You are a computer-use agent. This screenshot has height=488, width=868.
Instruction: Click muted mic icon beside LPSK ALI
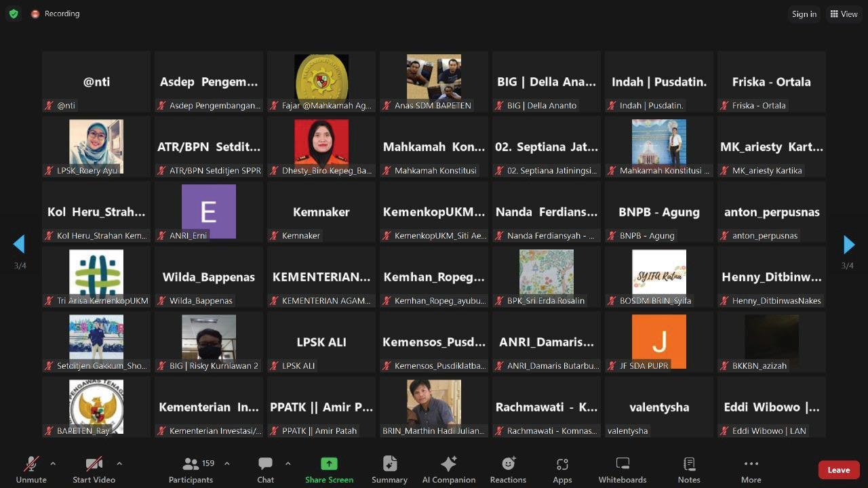tap(274, 365)
